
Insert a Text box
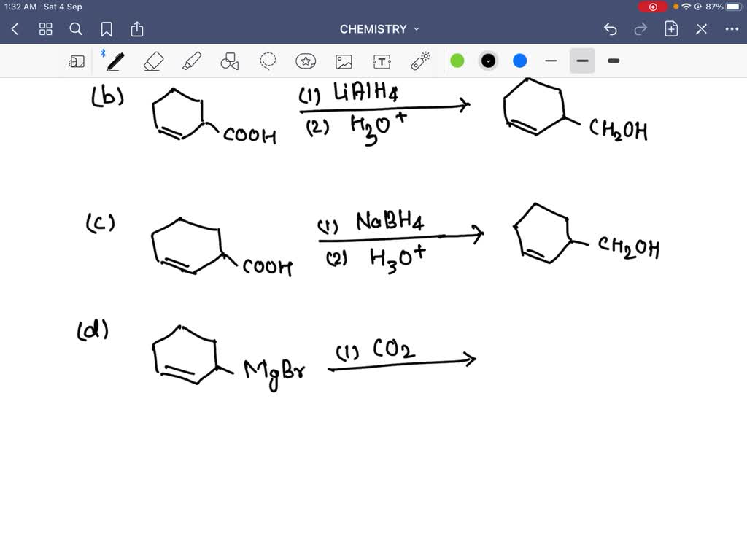click(382, 61)
